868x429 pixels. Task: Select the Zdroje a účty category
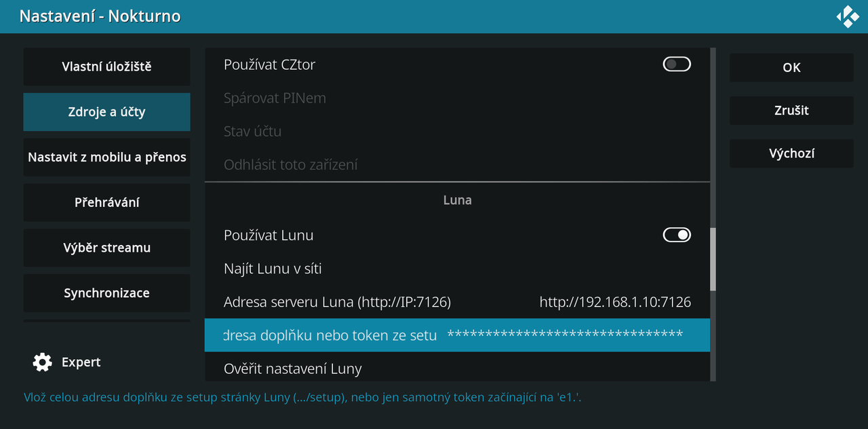106,112
